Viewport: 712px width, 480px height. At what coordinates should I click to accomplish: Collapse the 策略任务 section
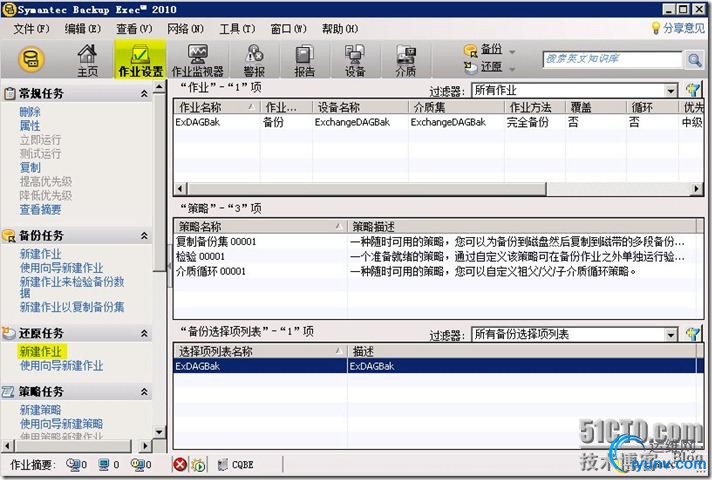(x=144, y=391)
